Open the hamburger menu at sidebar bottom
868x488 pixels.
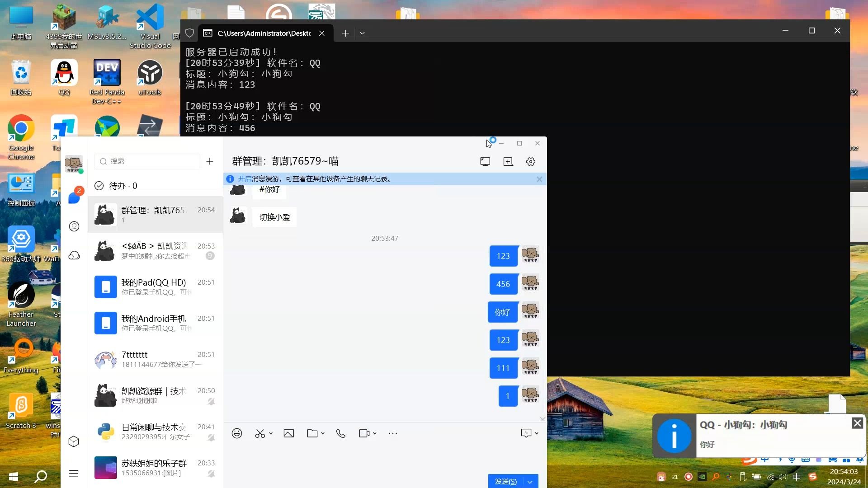click(74, 474)
